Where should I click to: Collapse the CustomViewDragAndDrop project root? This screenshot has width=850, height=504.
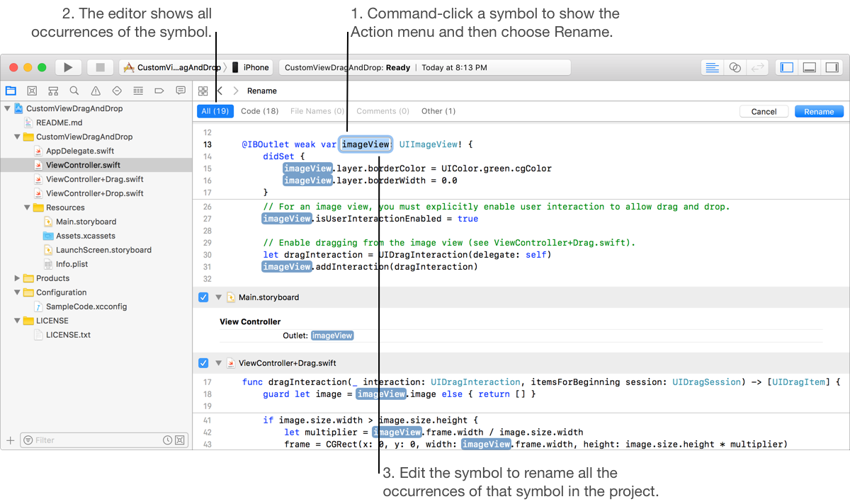tap(7, 108)
